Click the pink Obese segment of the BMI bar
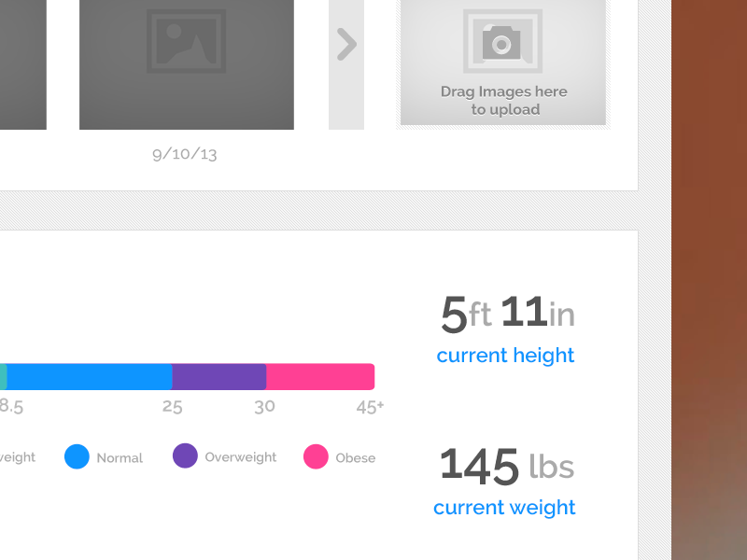 pos(319,375)
